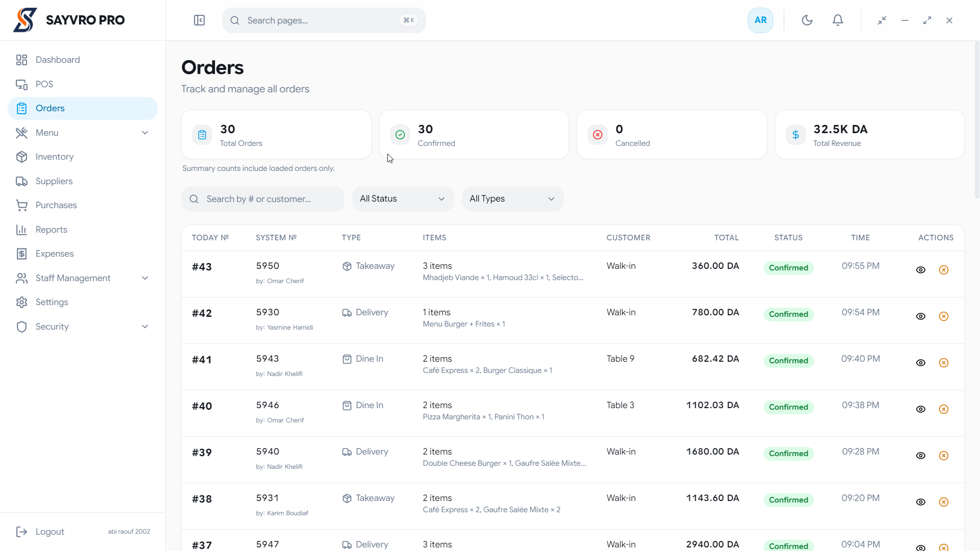
Task: Open the All Types dropdown
Action: click(512, 199)
